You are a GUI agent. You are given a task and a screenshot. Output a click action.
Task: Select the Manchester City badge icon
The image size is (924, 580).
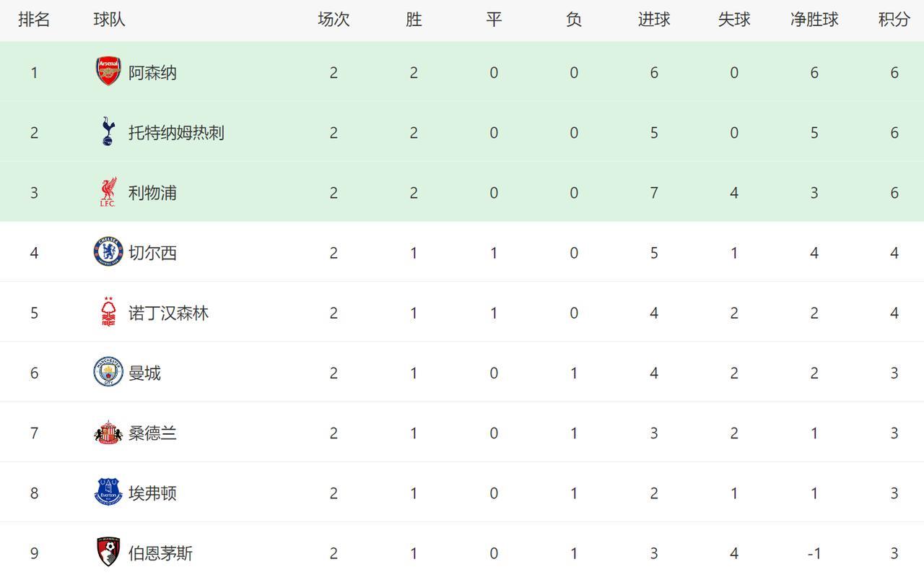point(108,372)
